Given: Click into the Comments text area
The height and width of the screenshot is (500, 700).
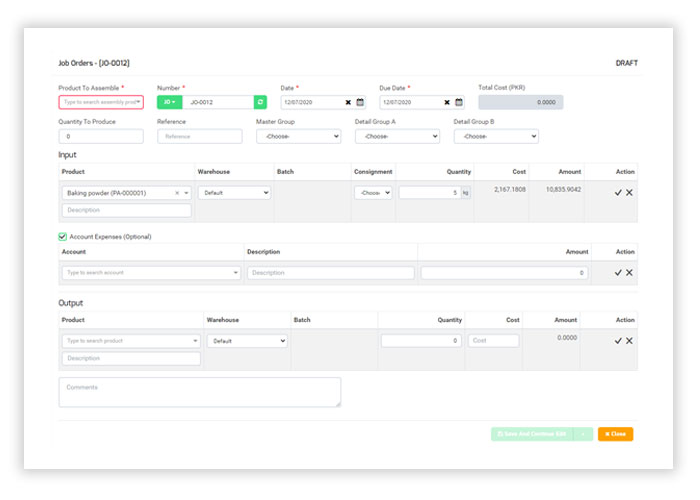Looking at the screenshot, I should click(x=199, y=392).
